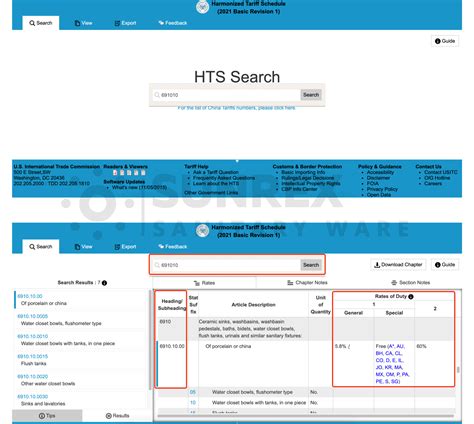This screenshot has height=424, width=474.
Task: Open CBP Info Center footer link
Action: click(x=299, y=189)
